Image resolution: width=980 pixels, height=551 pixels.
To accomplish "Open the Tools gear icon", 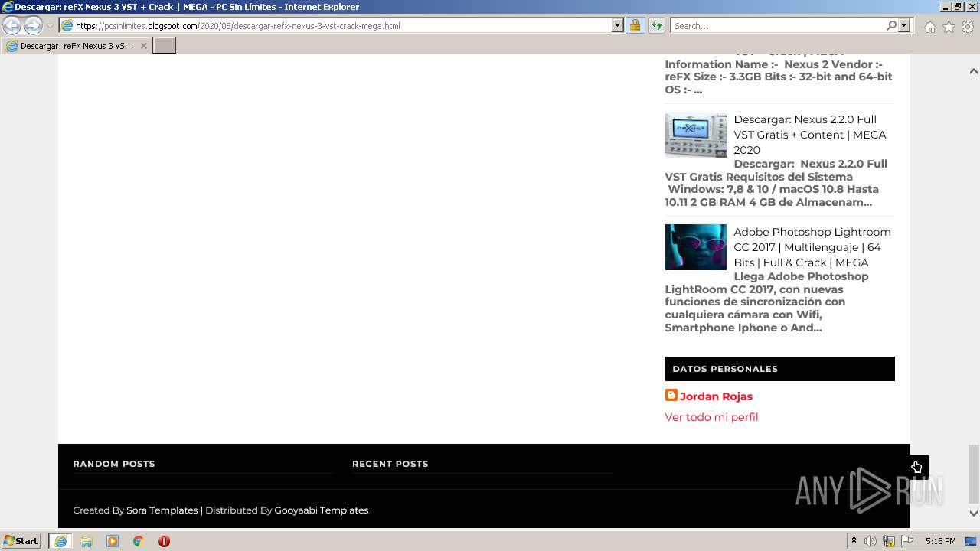I will [968, 27].
